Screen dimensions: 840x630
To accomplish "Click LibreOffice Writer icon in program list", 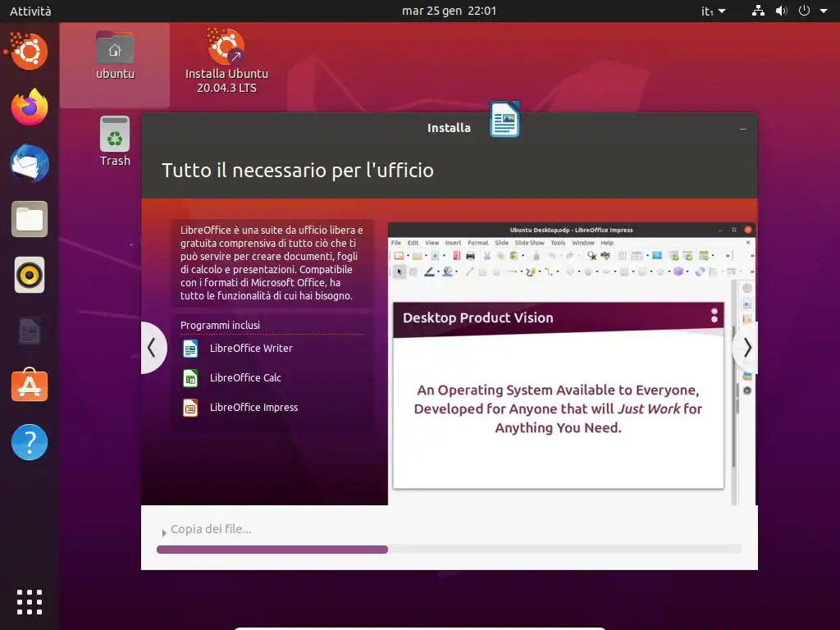I will 190,348.
